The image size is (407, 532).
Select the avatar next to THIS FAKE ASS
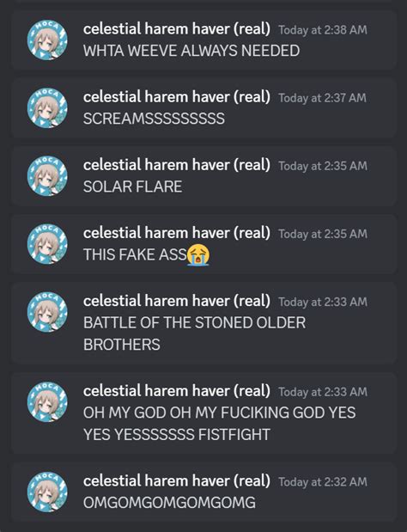click(x=47, y=243)
